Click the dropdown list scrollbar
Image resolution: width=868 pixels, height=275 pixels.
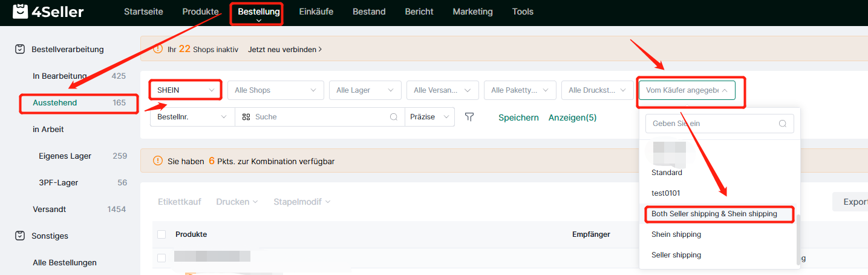point(798,240)
